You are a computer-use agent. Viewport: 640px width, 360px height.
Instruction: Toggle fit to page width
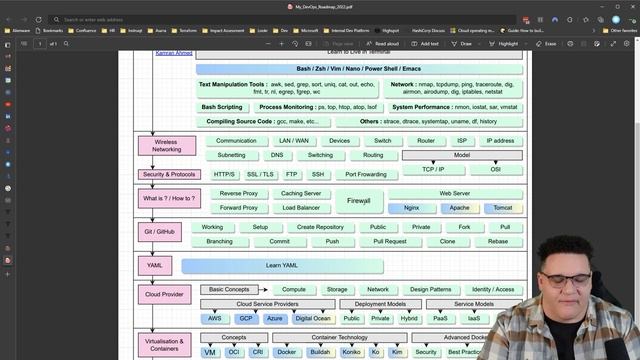(x=308, y=44)
